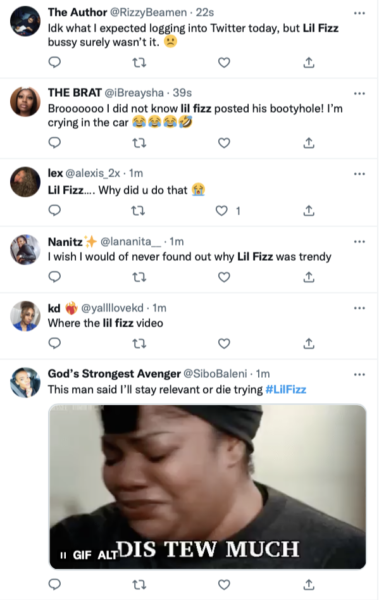The image size is (379, 600).
Task: View Nanitz's profile picture
Action: coord(25,249)
